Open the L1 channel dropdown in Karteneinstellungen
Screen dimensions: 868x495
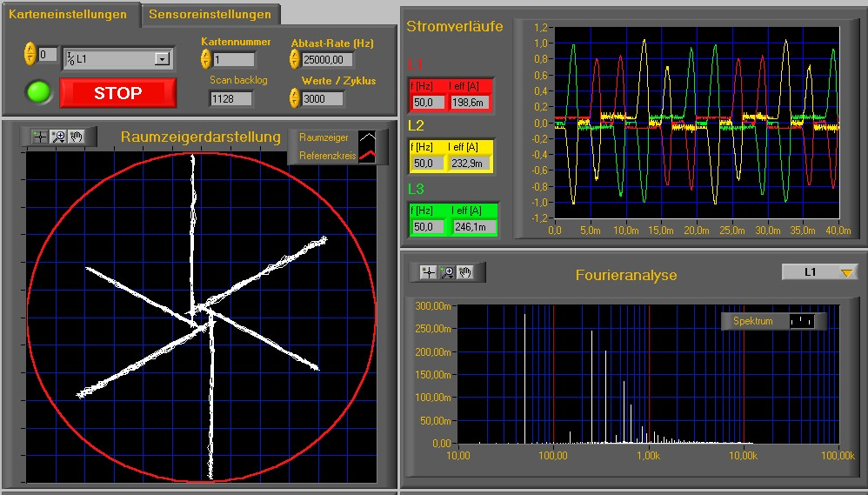(x=161, y=59)
